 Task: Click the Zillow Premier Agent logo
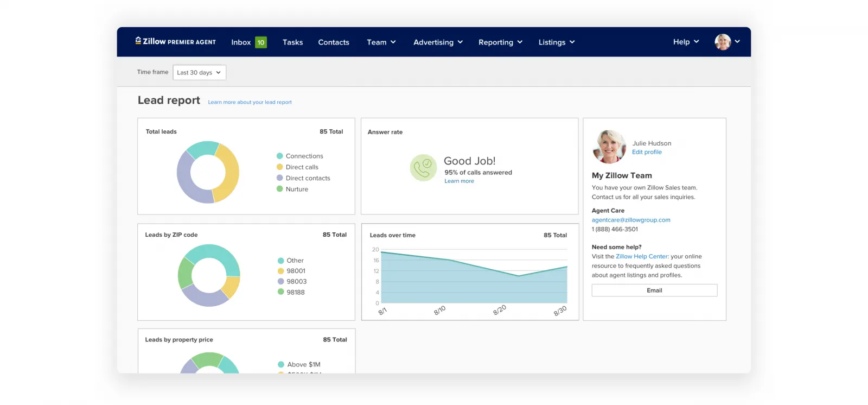tap(175, 42)
